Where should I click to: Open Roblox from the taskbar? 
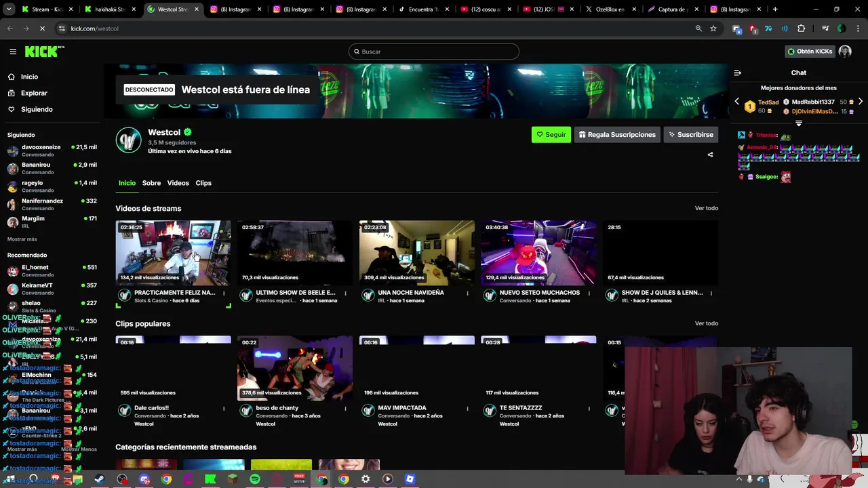click(410, 479)
